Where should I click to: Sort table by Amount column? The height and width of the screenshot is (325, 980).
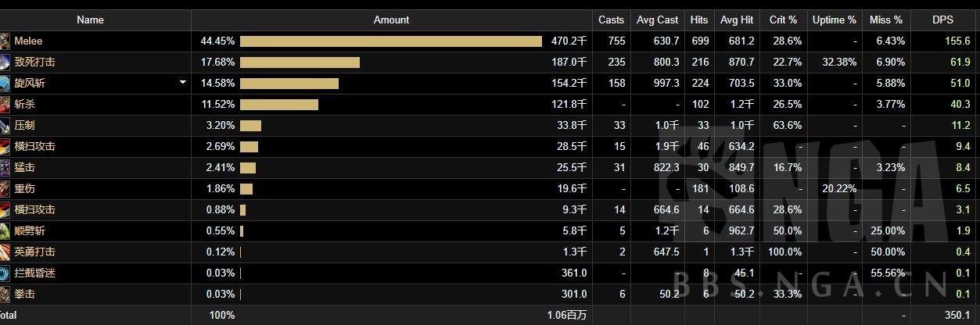pos(391,20)
